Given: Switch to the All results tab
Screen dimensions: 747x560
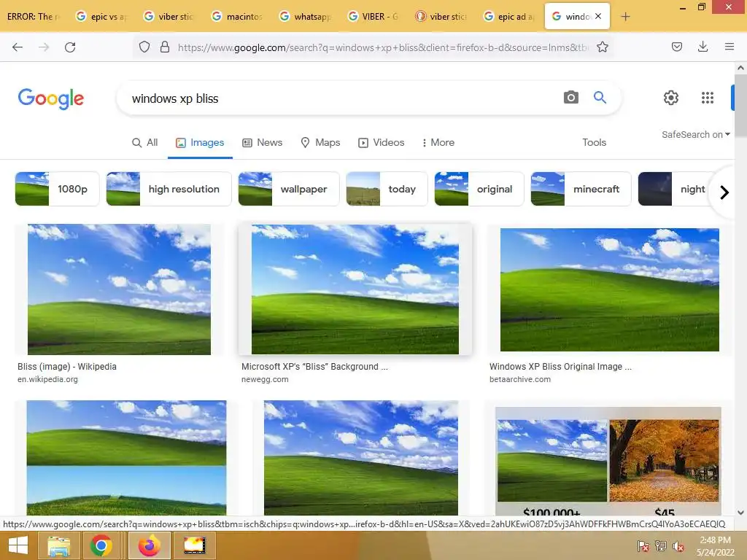Looking at the screenshot, I should [144, 142].
